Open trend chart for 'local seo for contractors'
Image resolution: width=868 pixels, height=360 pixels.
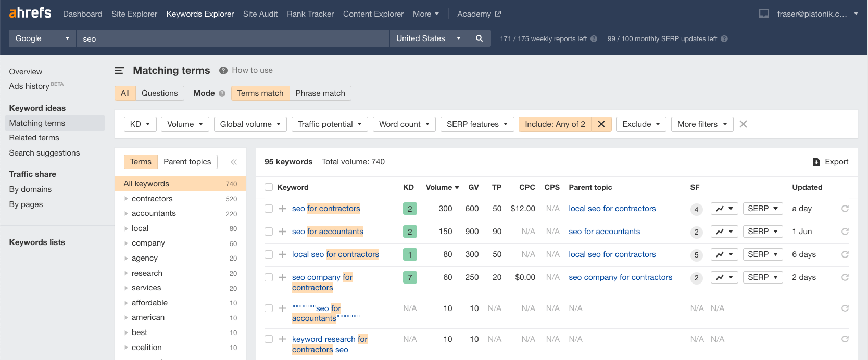[724, 254]
